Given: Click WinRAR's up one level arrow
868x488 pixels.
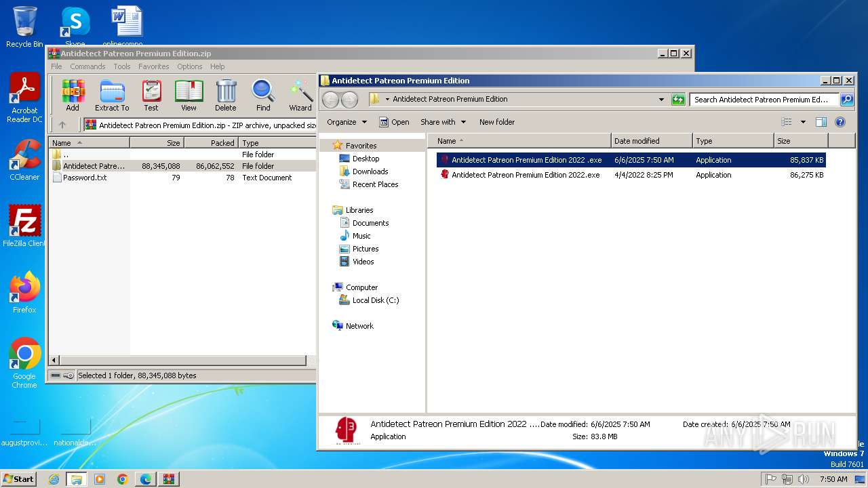Looking at the screenshot, I should (62, 125).
